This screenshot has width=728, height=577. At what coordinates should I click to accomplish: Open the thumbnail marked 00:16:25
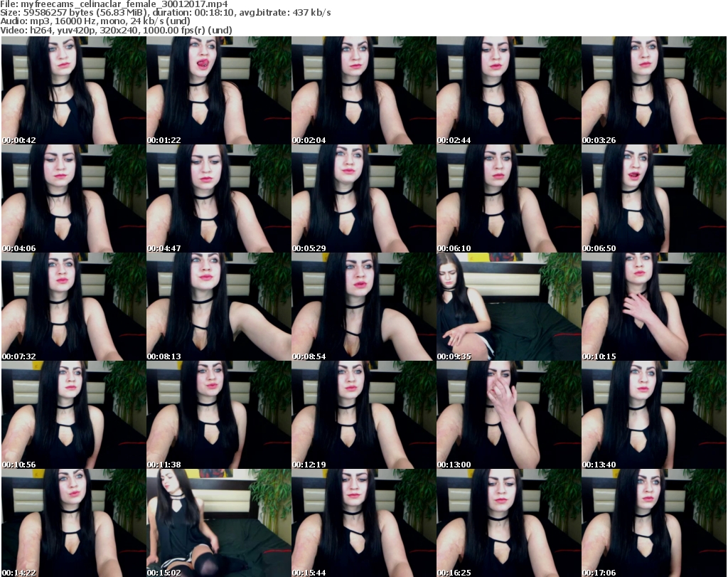click(508, 523)
